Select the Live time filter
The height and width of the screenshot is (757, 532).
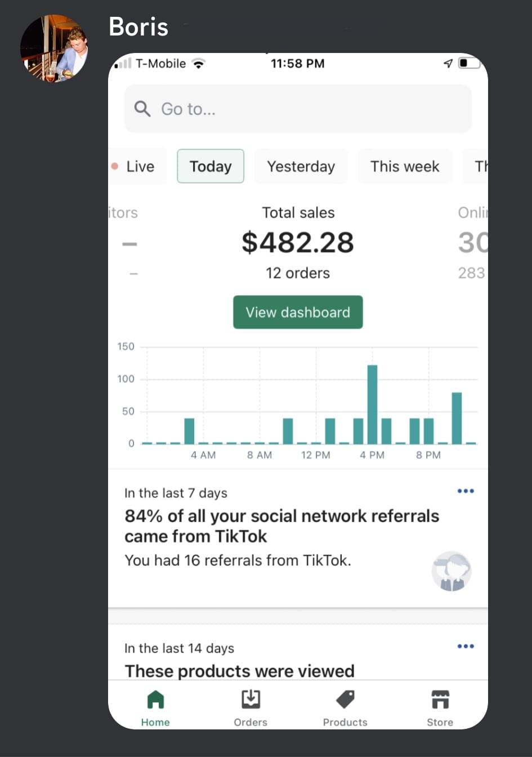coord(134,166)
